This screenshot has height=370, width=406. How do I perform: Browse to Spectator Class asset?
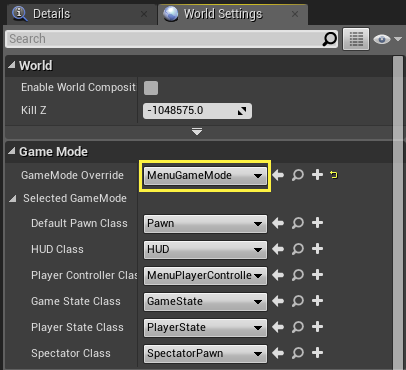[x=298, y=353]
